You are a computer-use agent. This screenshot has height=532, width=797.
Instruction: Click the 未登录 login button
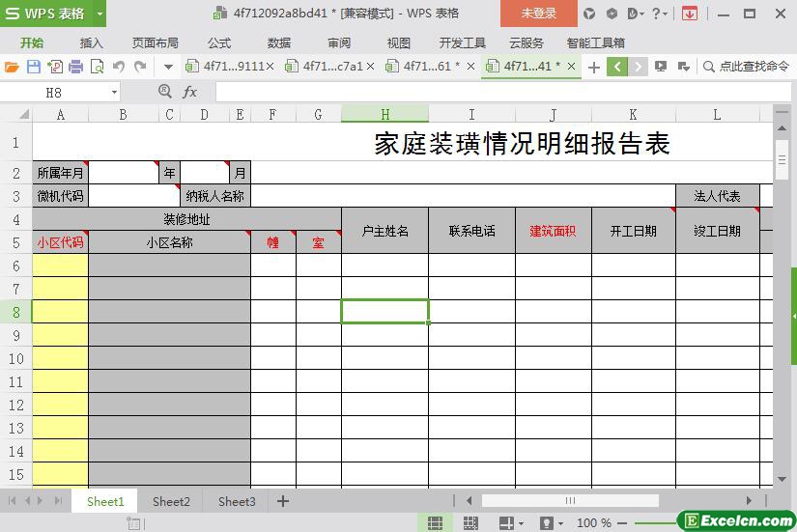pyautogui.click(x=539, y=14)
